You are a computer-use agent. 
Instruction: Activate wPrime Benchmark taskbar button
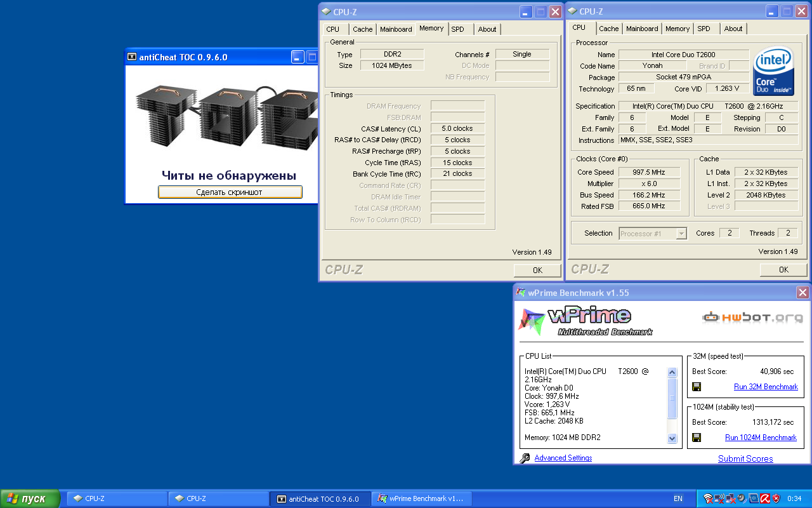point(422,498)
